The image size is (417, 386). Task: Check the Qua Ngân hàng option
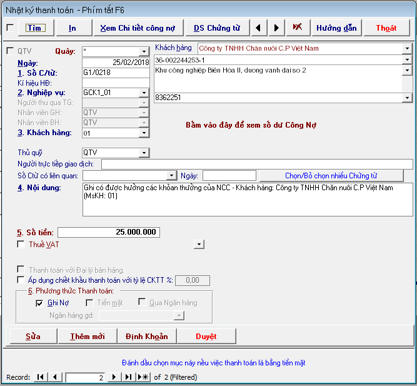(141, 302)
